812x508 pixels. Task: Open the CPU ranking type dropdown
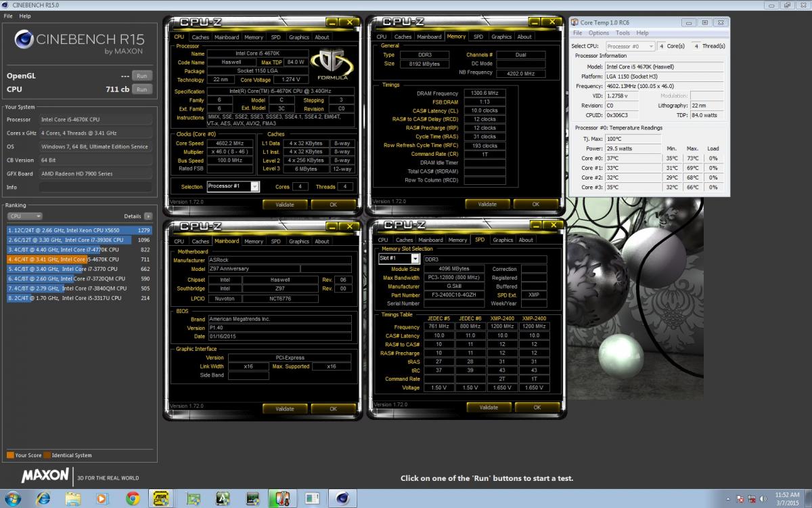pos(25,216)
